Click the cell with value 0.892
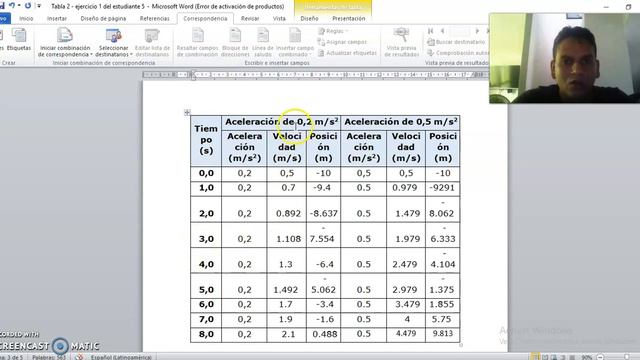Viewport: 640px width, 360px height. pyautogui.click(x=287, y=209)
